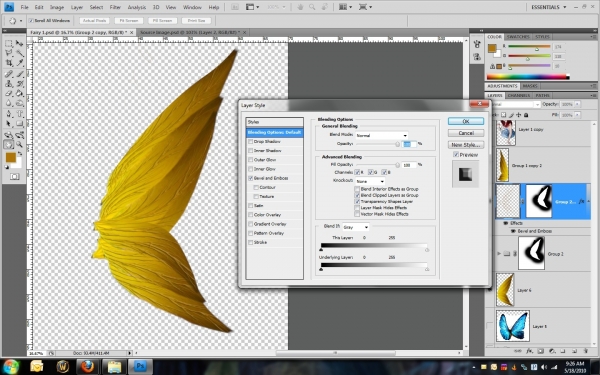Viewport: 600px width, 375px height.
Task: Select the Healing Brush tool
Action: (8, 74)
